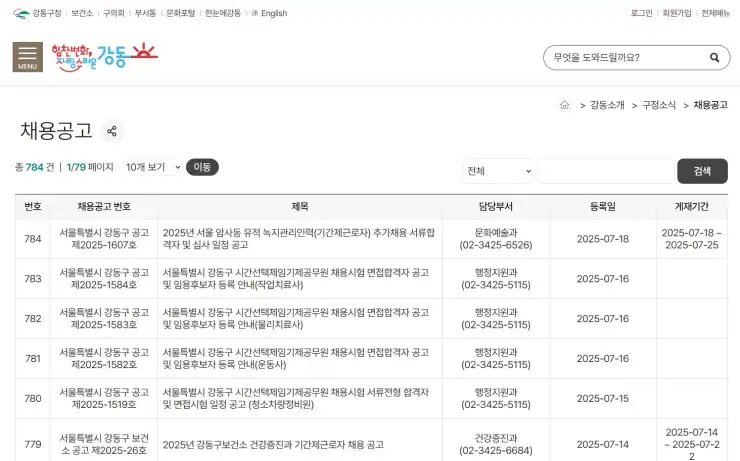The width and height of the screenshot is (740, 461).
Task: Click the 등록일 column header
Action: pyautogui.click(x=603, y=206)
